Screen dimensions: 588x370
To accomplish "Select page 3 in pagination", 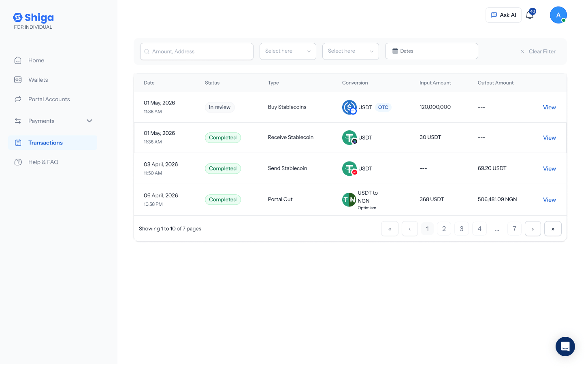I will tap(462, 229).
